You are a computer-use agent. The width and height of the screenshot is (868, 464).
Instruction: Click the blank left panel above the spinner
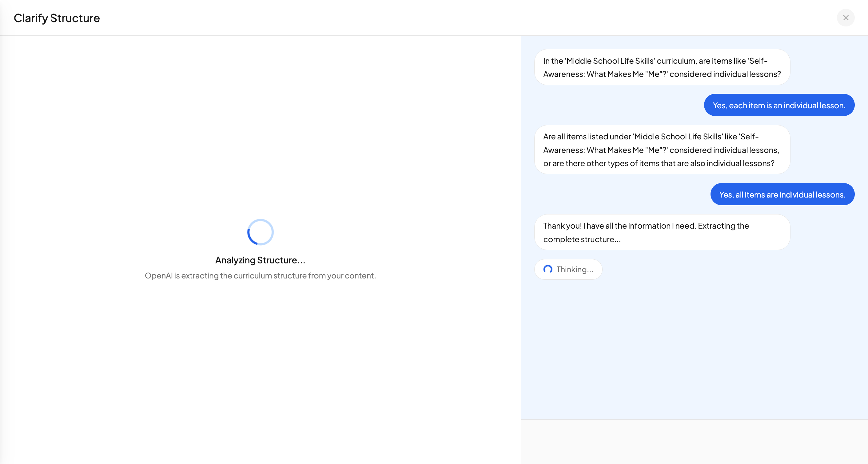260,128
